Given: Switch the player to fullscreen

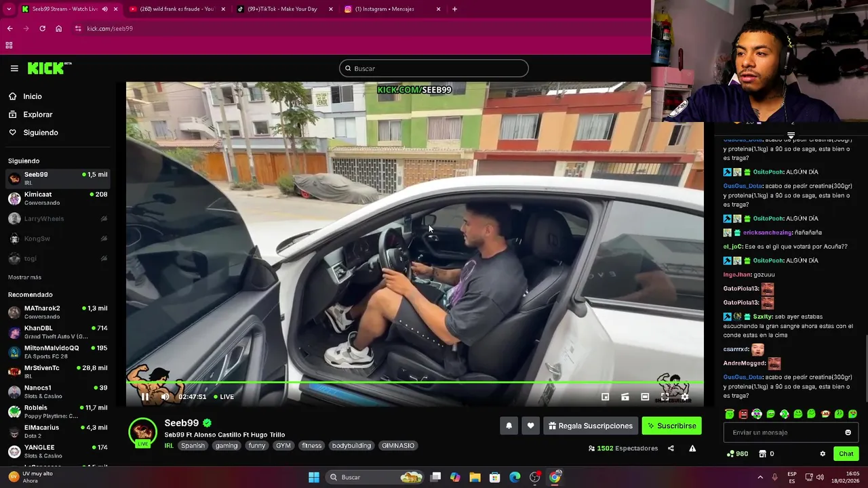Looking at the screenshot, I should pos(665,397).
